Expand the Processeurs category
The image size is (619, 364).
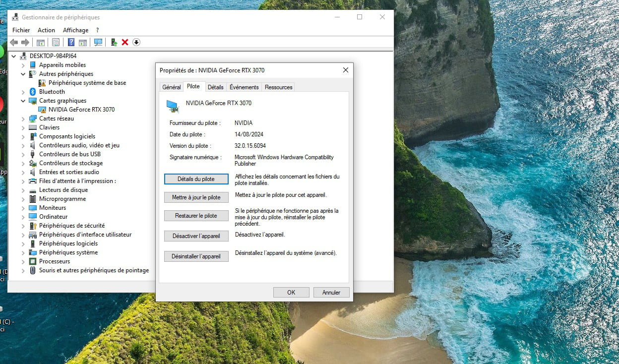pos(23,261)
